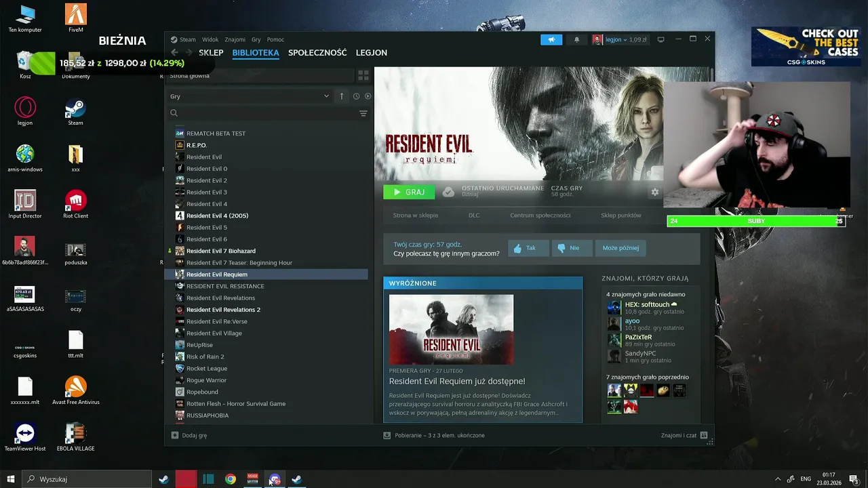The height and width of the screenshot is (488, 868).
Task: Open the Widok menu
Action: coord(210,39)
